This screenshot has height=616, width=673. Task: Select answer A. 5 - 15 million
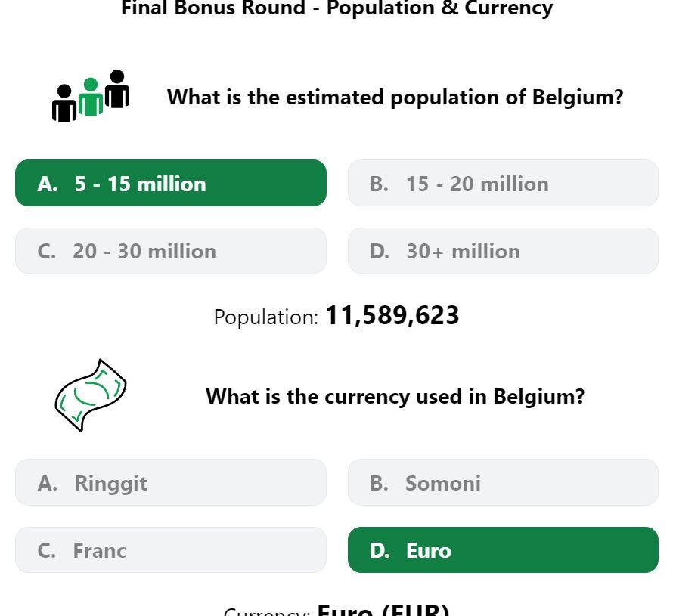(x=171, y=183)
